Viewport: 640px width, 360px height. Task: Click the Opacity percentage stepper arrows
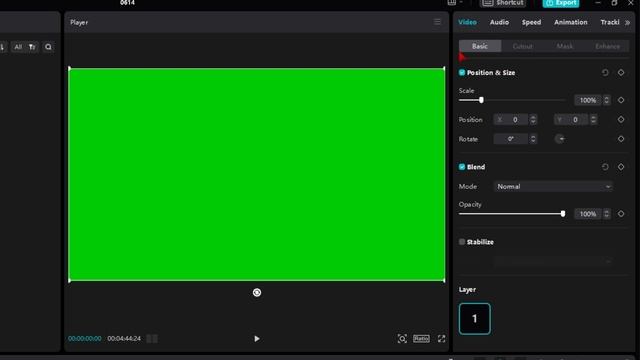pyautogui.click(x=607, y=213)
